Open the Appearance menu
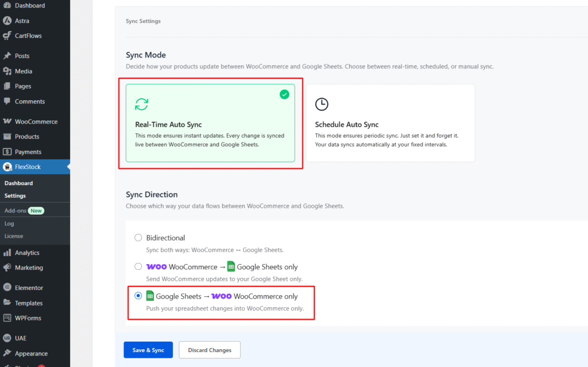This screenshot has height=367, width=588. coord(35,353)
